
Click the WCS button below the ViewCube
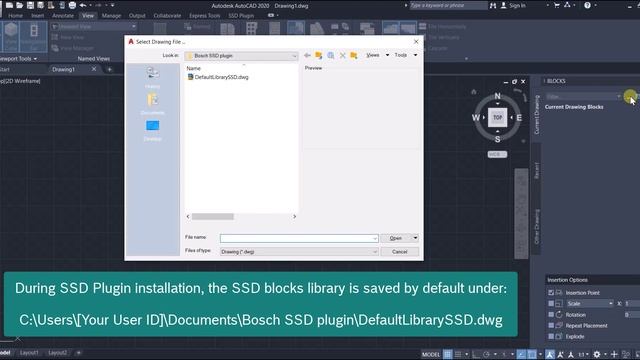497,154
